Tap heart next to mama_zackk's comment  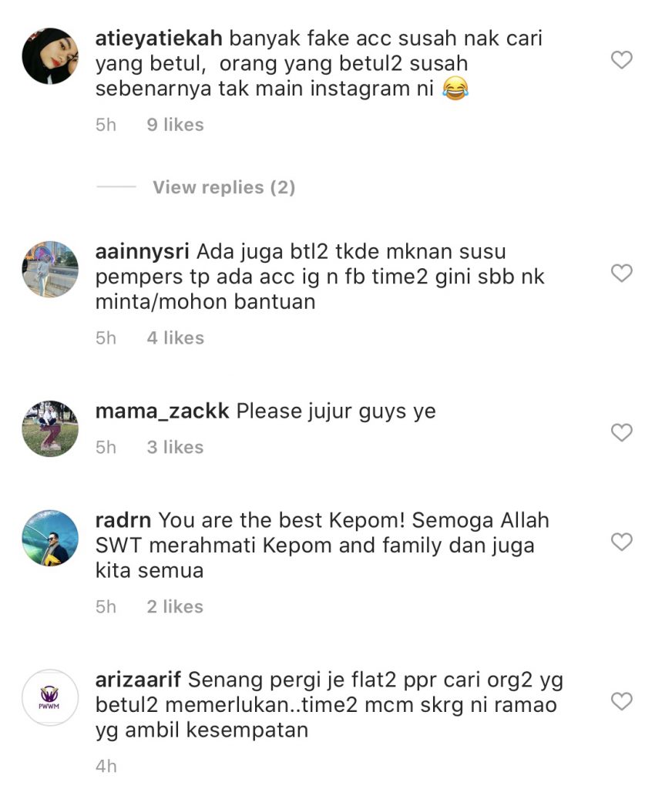622,433
